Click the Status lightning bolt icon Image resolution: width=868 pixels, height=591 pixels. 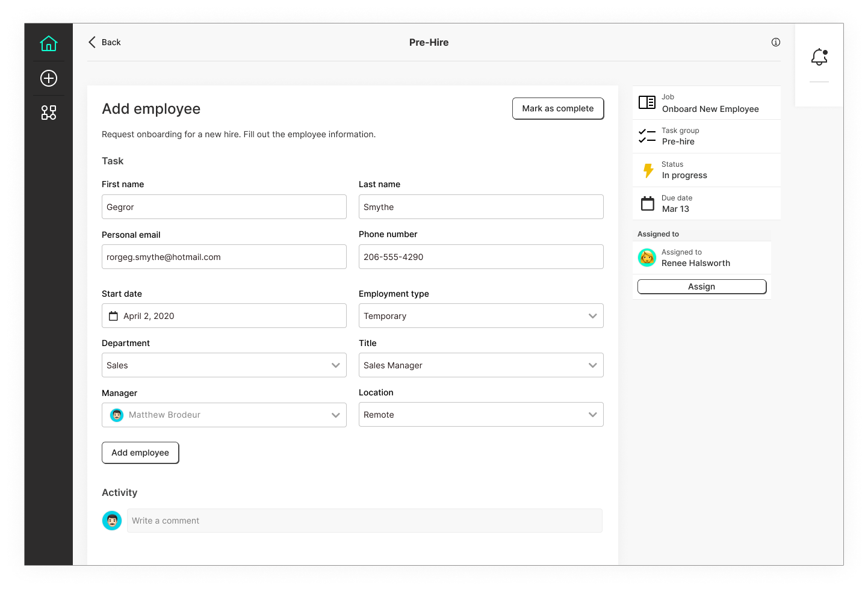tap(648, 170)
